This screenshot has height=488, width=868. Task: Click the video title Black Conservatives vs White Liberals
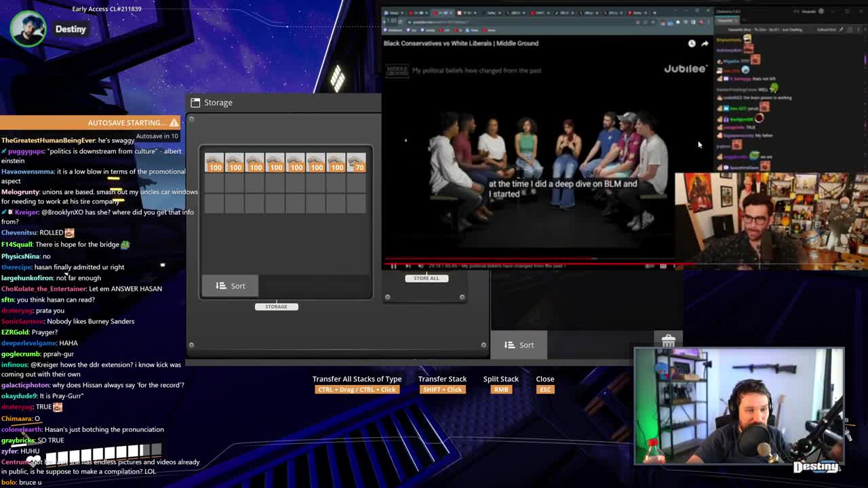[461, 43]
